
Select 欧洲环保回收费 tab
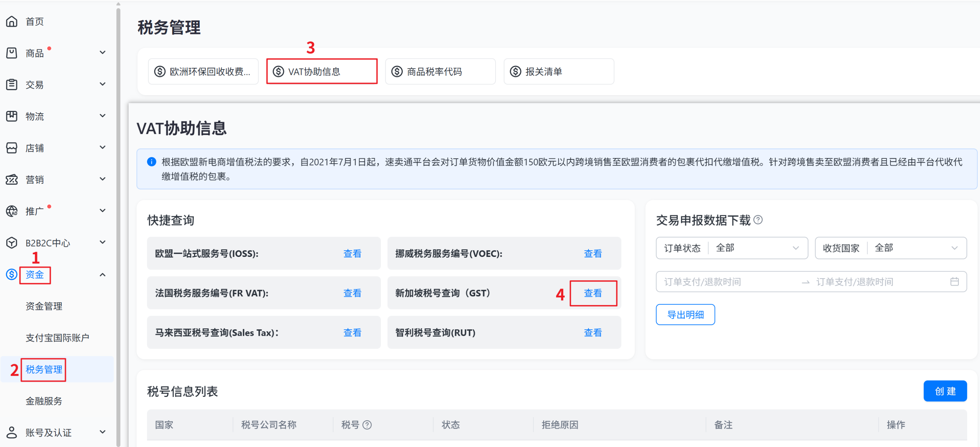pyautogui.click(x=203, y=71)
